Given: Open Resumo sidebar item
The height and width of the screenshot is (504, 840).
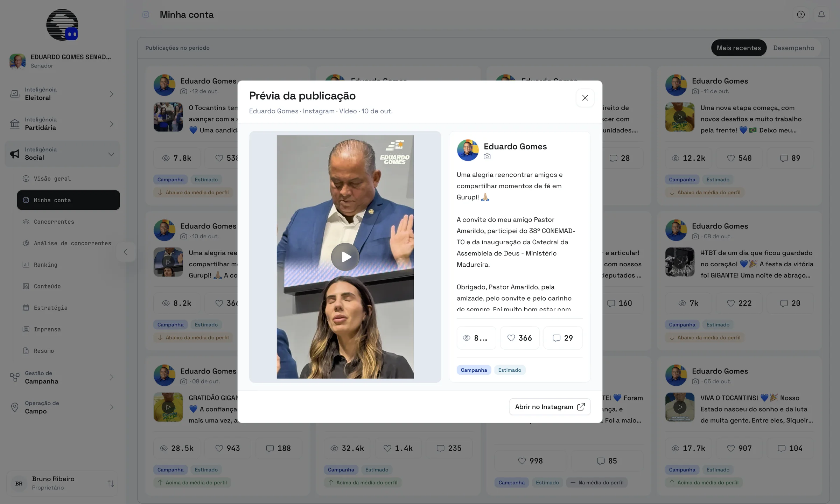Looking at the screenshot, I should [68, 351].
